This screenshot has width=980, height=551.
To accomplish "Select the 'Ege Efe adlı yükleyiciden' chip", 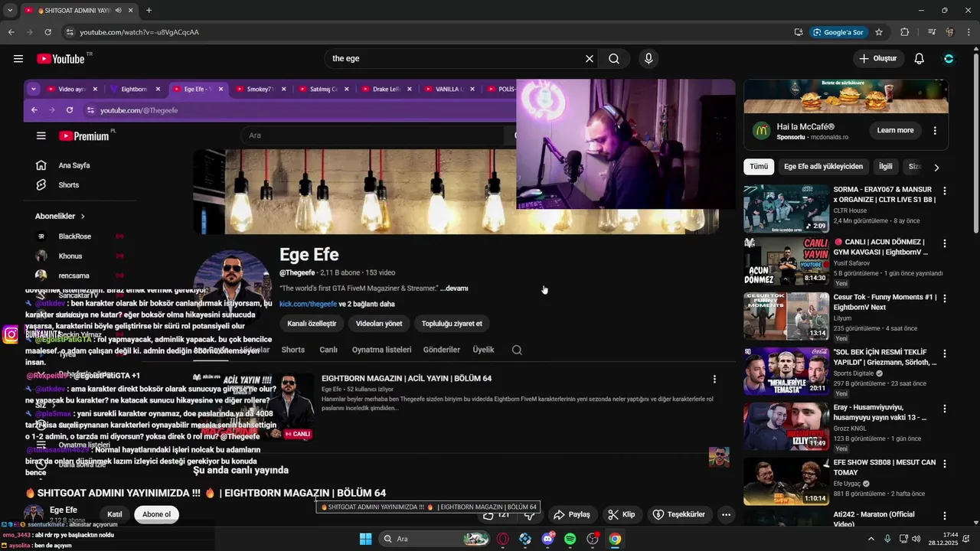I will coord(823,166).
